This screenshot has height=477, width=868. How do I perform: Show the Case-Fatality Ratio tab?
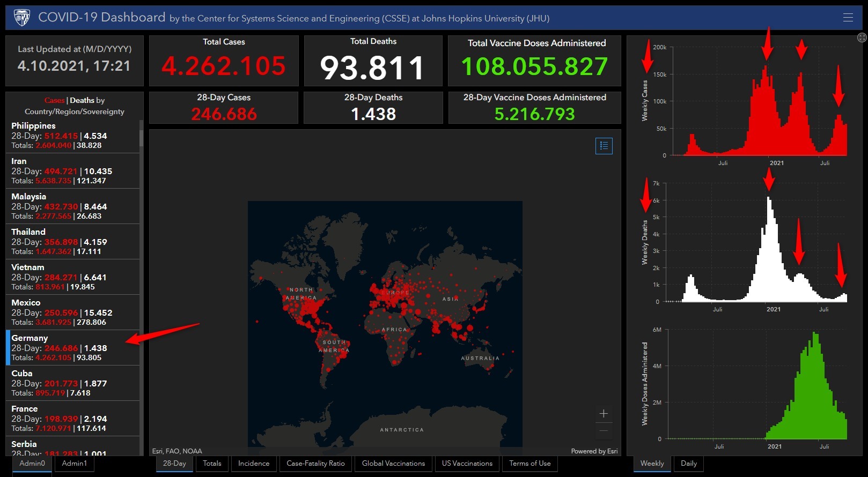pyautogui.click(x=315, y=464)
